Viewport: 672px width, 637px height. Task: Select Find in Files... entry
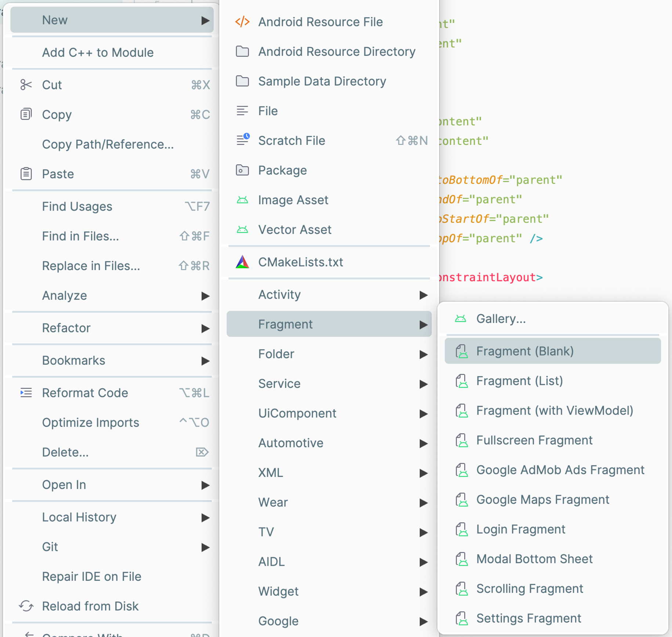[112, 236]
